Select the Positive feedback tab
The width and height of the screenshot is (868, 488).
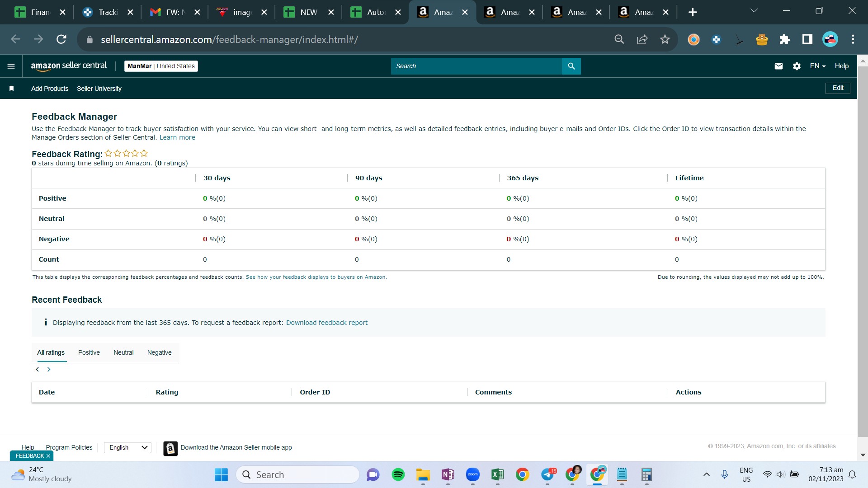coord(89,352)
